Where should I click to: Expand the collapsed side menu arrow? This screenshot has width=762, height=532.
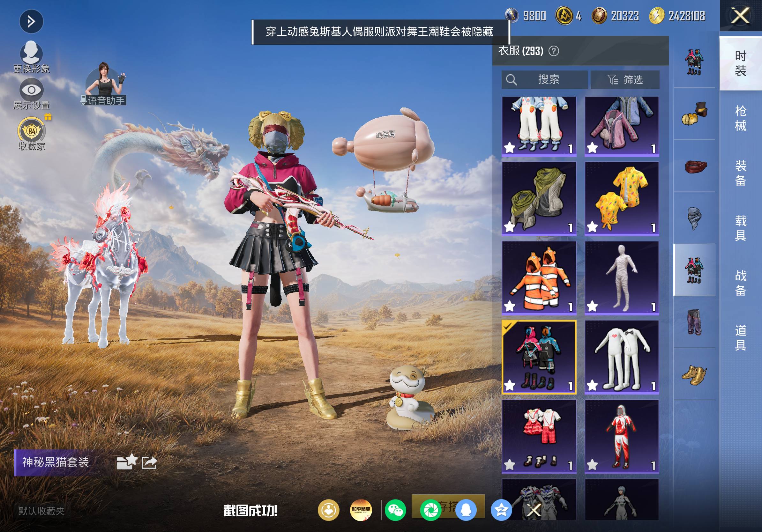coord(31,22)
